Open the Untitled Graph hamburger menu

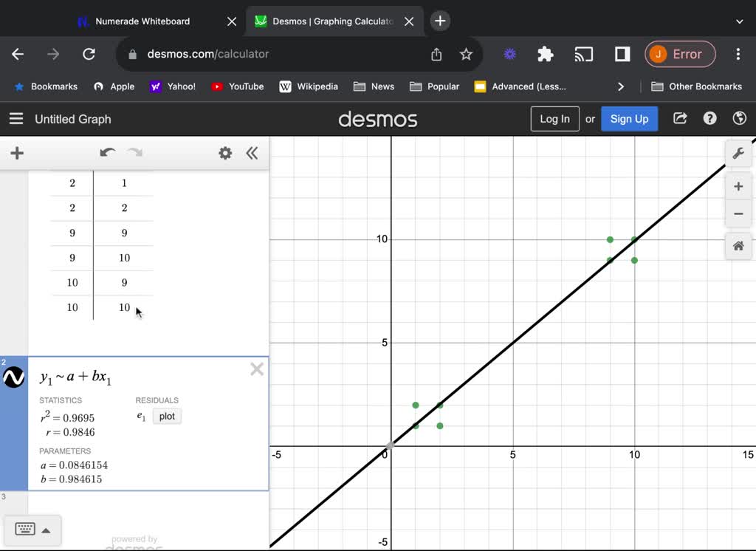coord(16,118)
